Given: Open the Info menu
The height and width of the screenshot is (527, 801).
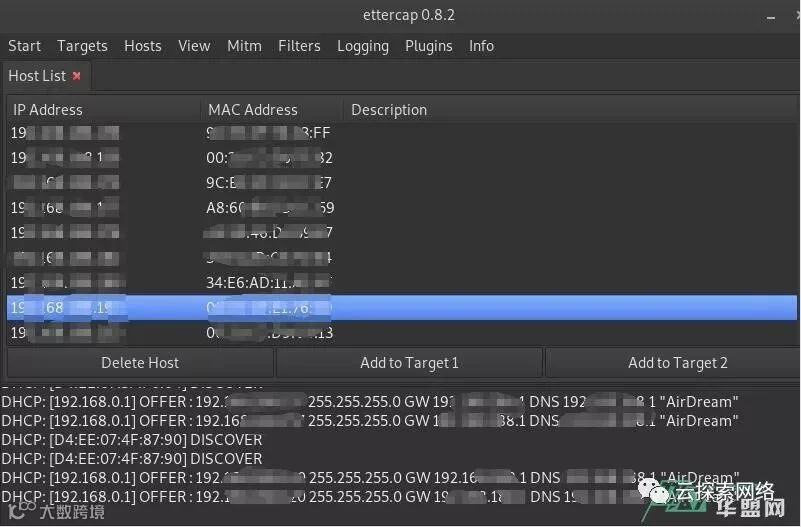Looking at the screenshot, I should tap(481, 46).
